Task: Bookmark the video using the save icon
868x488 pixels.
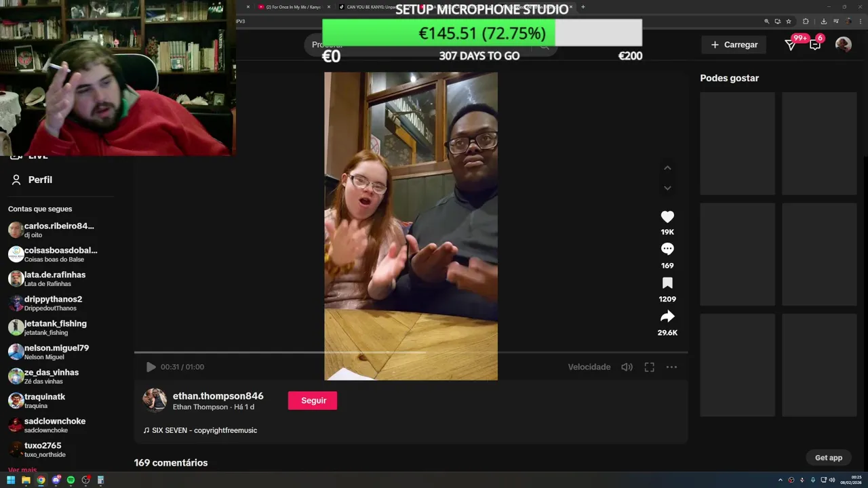Action: 667,283
